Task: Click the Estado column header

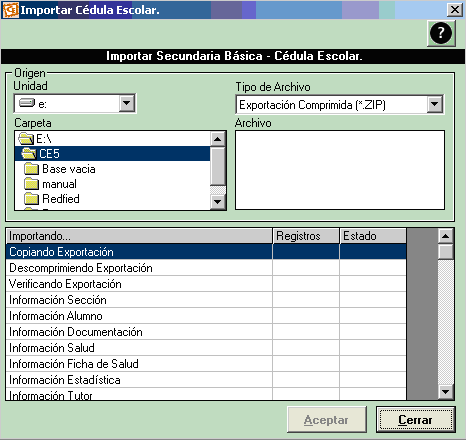Action: [x=373, y=236]
